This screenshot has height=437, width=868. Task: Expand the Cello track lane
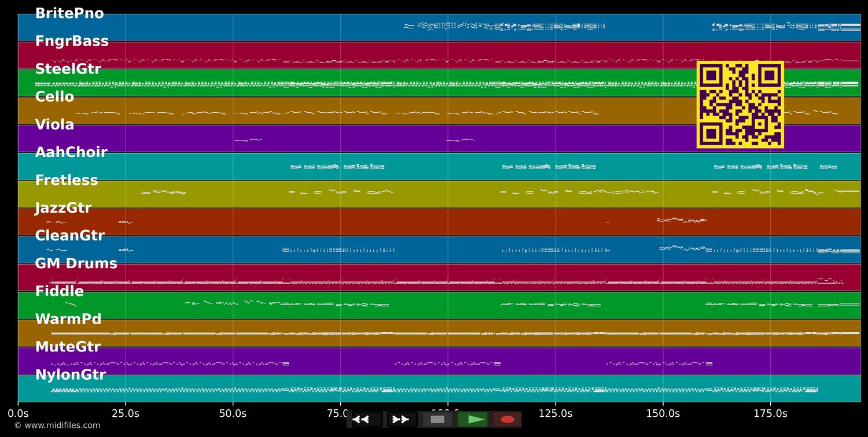pos(54,97)
